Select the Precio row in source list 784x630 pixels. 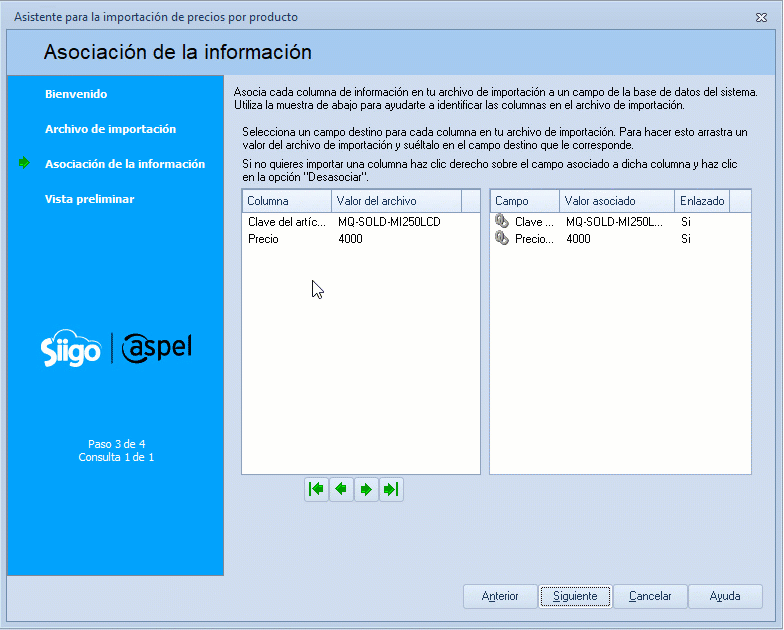(x=264, y=239)
